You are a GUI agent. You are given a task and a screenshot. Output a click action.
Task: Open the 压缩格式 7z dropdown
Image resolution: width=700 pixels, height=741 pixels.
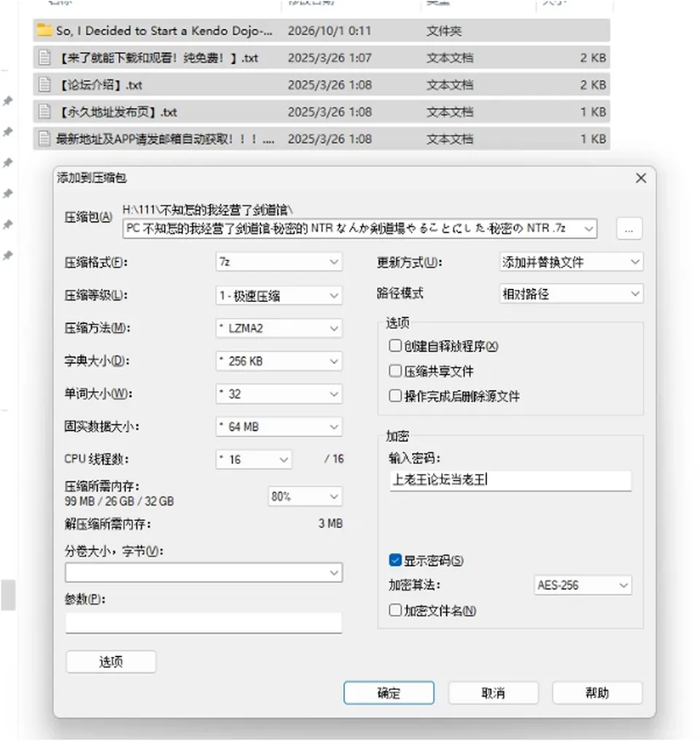pyautogui.click(x=279, y=262)
